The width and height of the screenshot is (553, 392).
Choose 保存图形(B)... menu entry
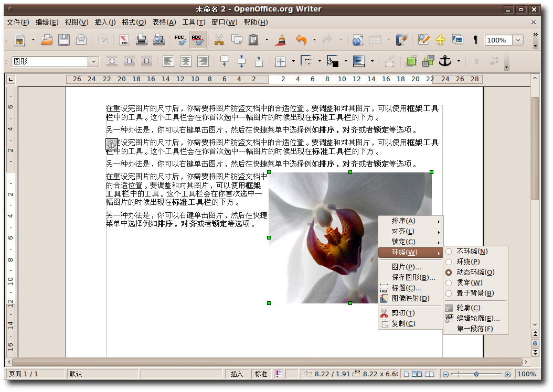410,278
